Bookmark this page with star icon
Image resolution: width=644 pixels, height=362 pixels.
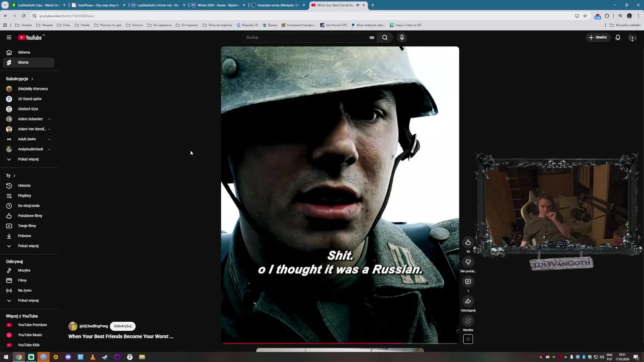[585, 16]
